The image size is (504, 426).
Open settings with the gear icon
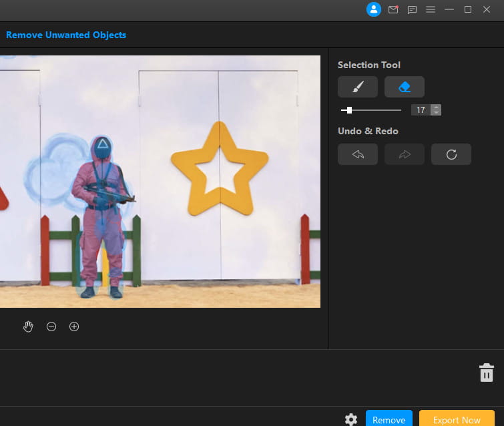pos(351,419)
